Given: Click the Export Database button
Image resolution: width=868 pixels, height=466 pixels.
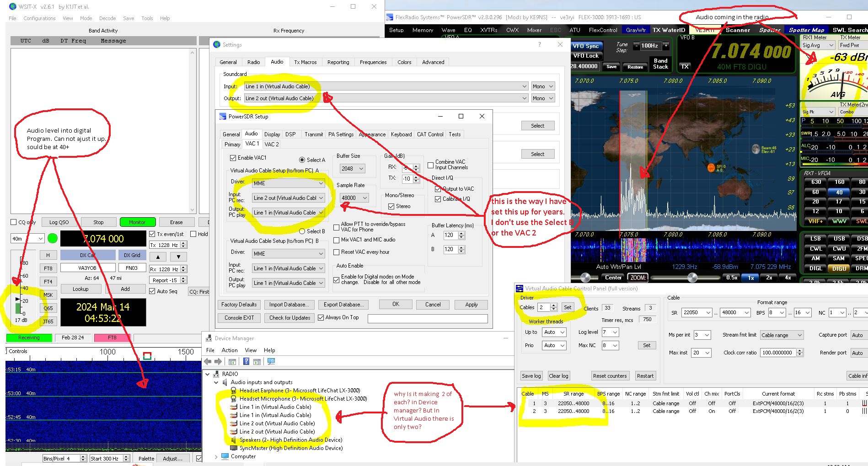Looking at the screenshot, I should point(343,305).
